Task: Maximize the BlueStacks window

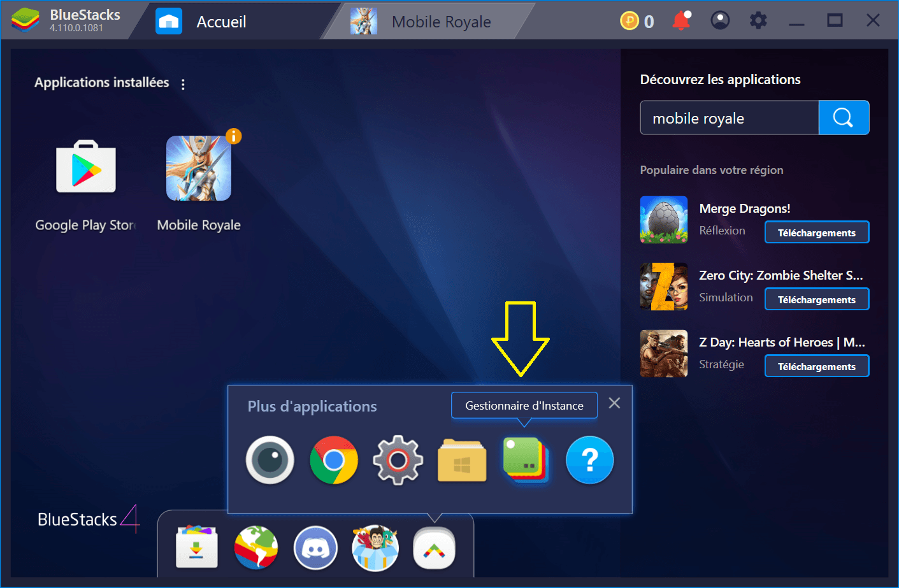Action: pyautogui.click(x=835, y=21)
